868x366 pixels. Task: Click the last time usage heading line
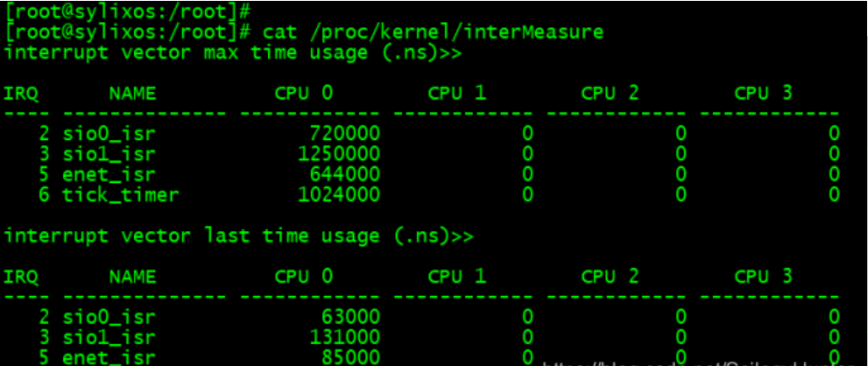click(238, 236)
